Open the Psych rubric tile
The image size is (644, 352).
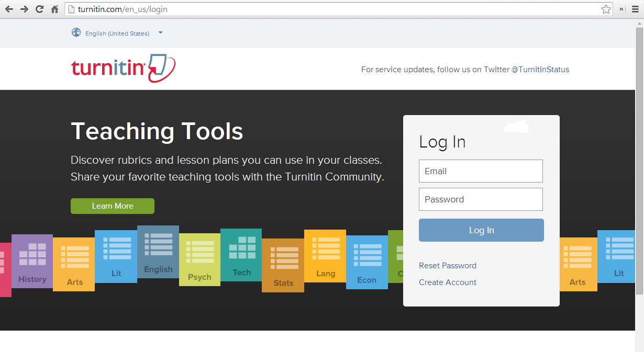point(199,259)
